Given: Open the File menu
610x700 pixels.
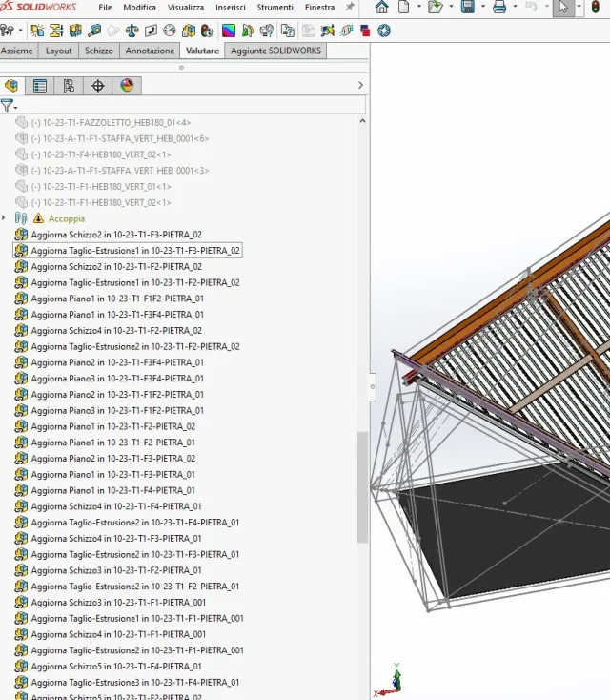Looking at the screenshot, I should click(105, 7).
